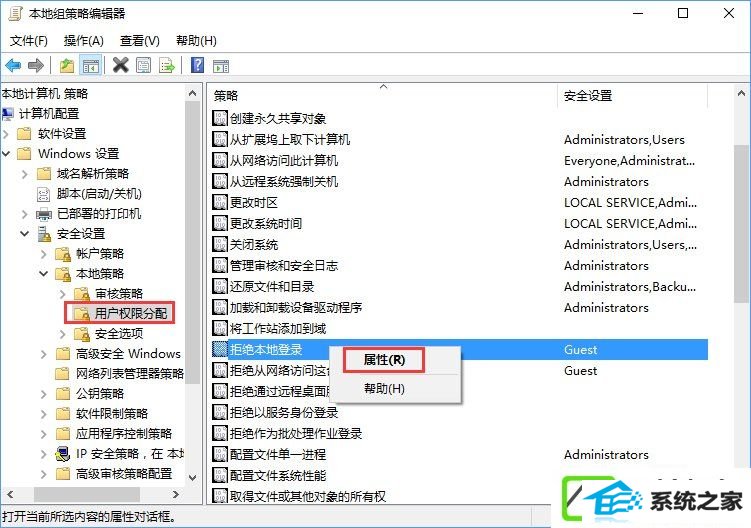Viewport: 751px width, 528px height.
Task: Click the Export list toolbar icon
Action: [x=167, y=65]
